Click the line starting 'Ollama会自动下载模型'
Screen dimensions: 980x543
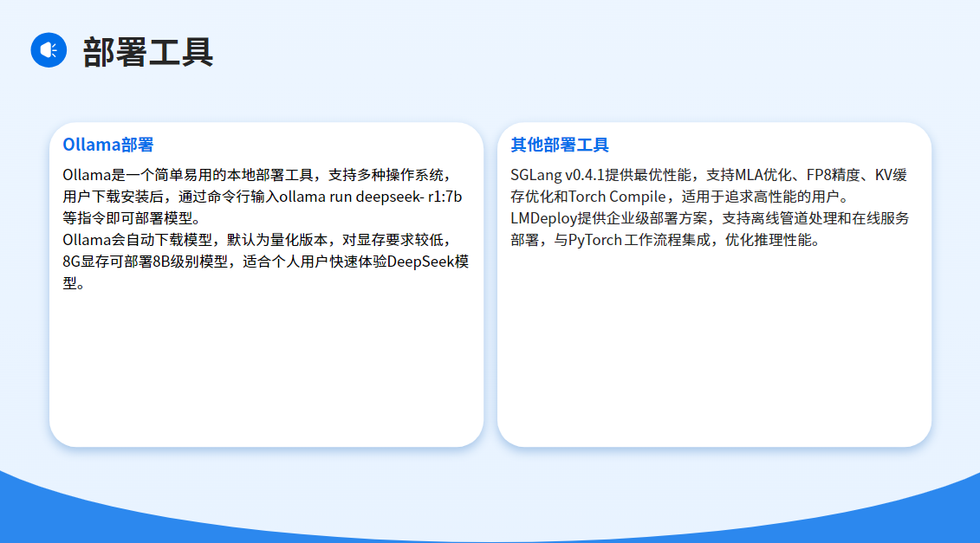(256, 240)
